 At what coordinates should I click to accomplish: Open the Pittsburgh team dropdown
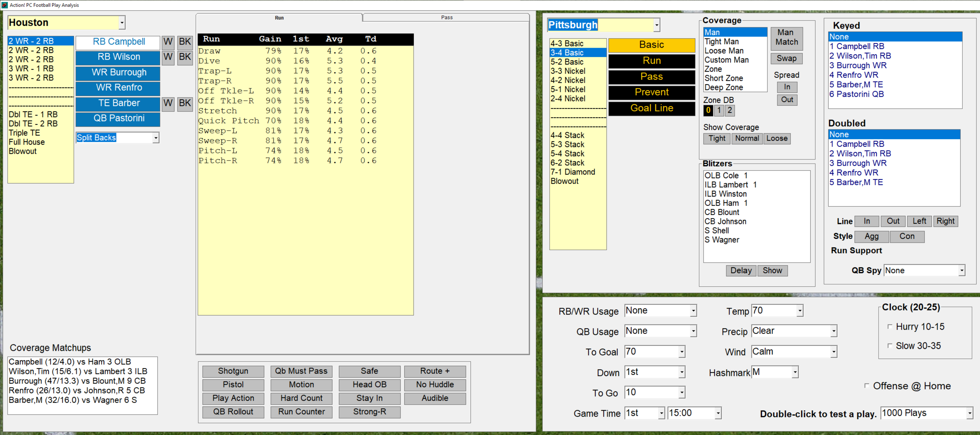[x=657, y=25]
